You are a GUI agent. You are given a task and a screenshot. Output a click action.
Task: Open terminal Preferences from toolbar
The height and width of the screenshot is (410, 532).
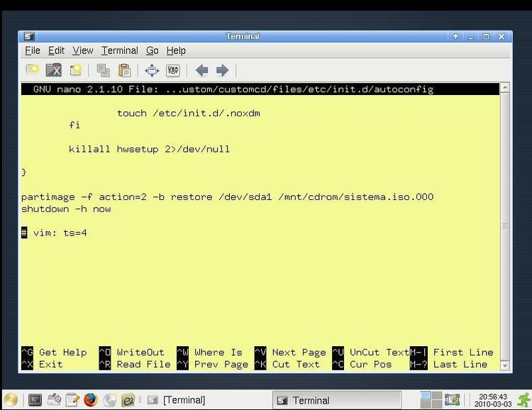click(x=173, y=70)
